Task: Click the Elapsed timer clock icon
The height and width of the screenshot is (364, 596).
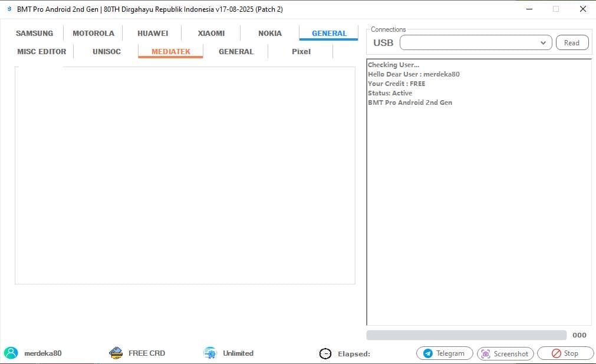Action: click(x=325, y=353)
